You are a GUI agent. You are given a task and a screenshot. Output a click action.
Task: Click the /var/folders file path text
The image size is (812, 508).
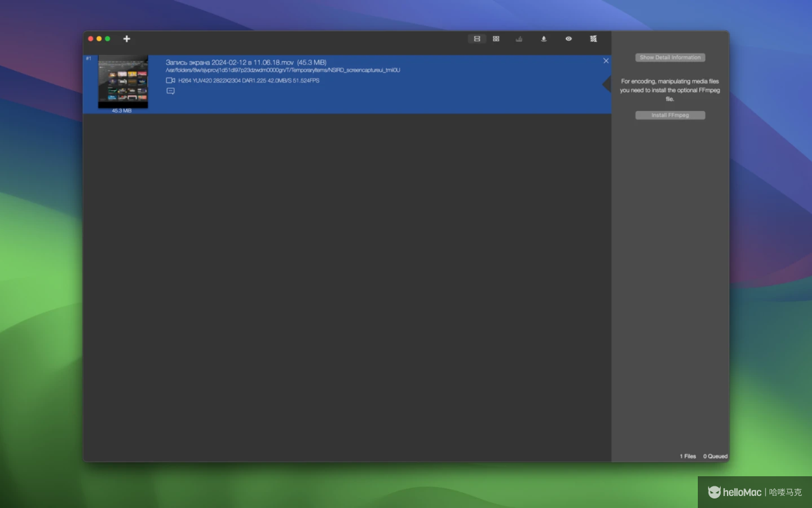283,70
